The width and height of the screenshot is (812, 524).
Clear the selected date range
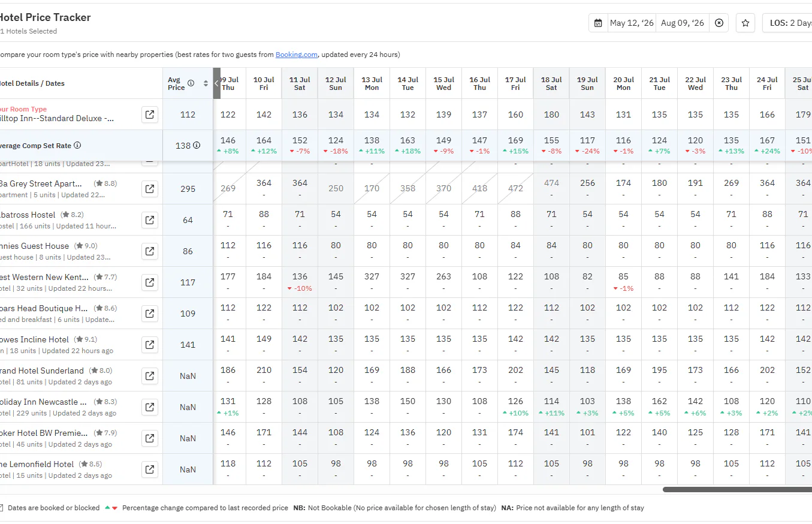[719, 23]
